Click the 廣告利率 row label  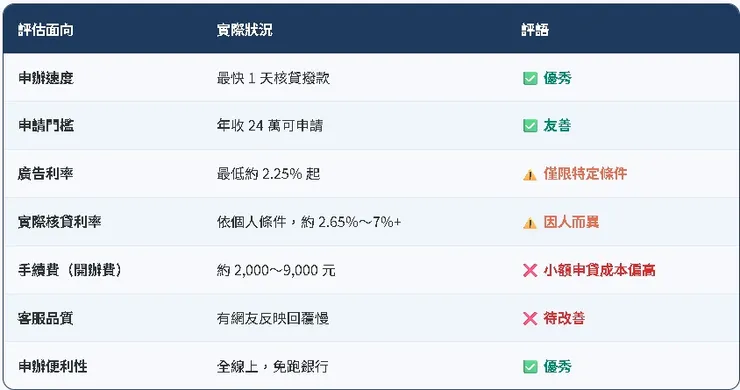[x=45, y=174]
